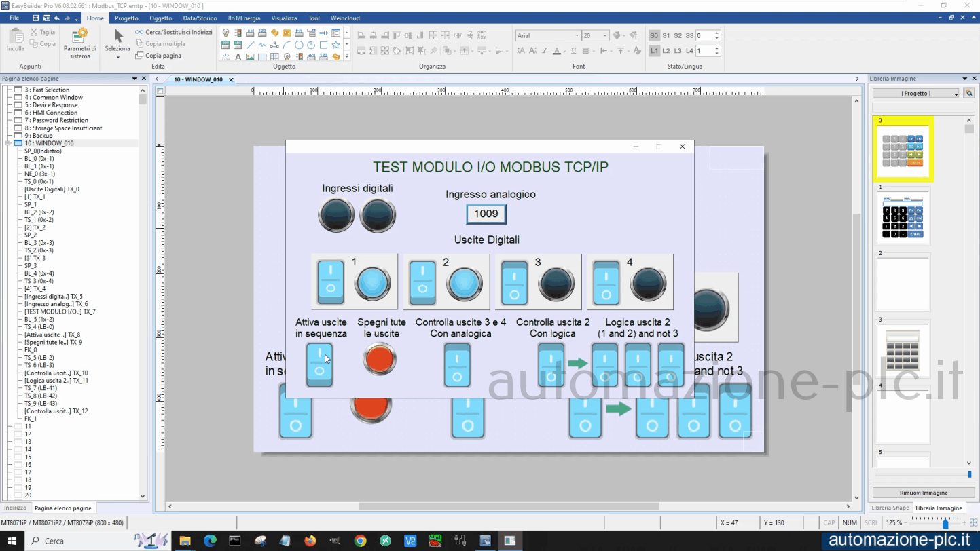Collapse the 10 : WINDOW_010 tree node
This screenshot has height=551, width=980.
[x=9, y=143]
